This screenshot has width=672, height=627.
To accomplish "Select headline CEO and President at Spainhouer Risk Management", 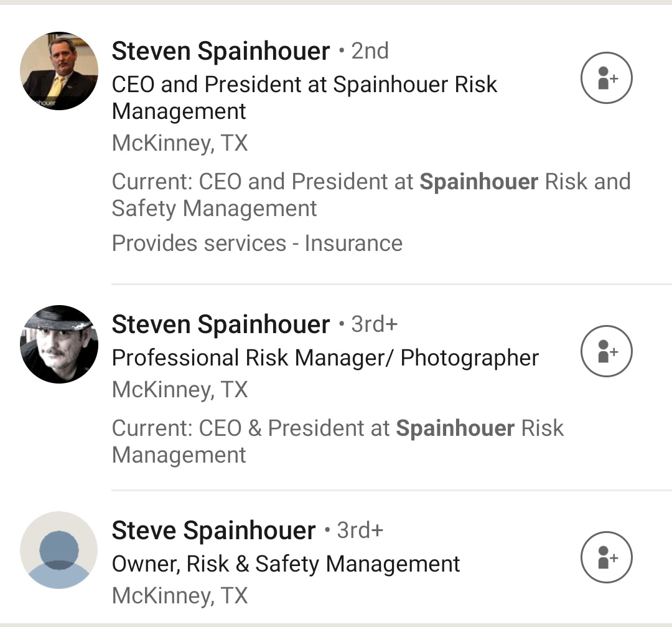I will pyautogui.click(x=304, y=98).
